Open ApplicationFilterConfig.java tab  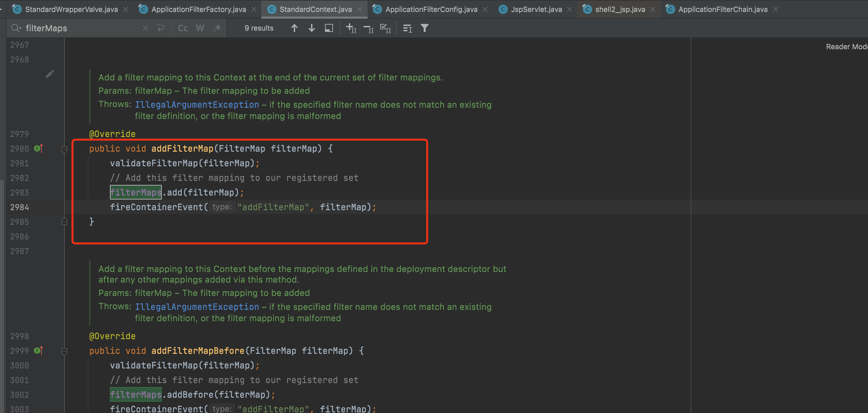(431, 9)
